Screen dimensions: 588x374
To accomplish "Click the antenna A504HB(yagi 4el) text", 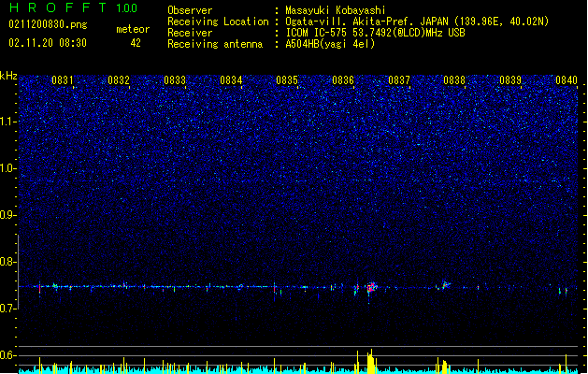I will (x=330, y=44).
